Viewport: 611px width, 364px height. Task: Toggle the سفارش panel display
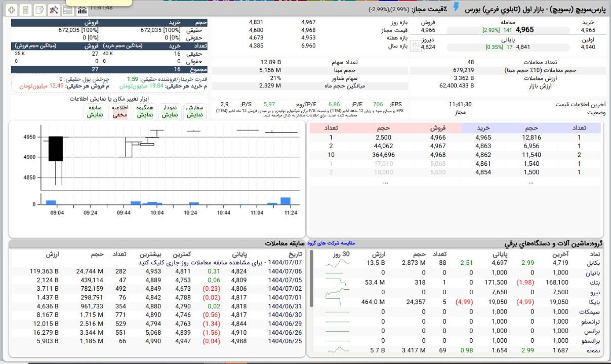tap(194, 115)
